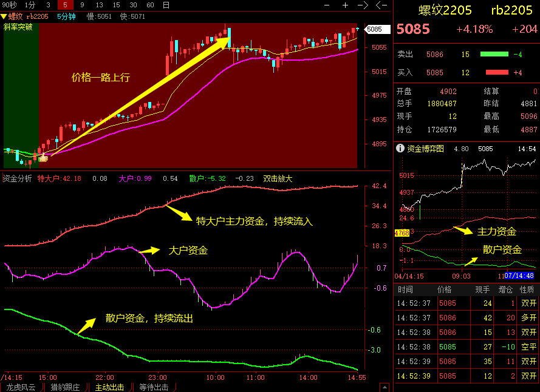
Task: Click 持仓 value 1726579
Action: 442,130
